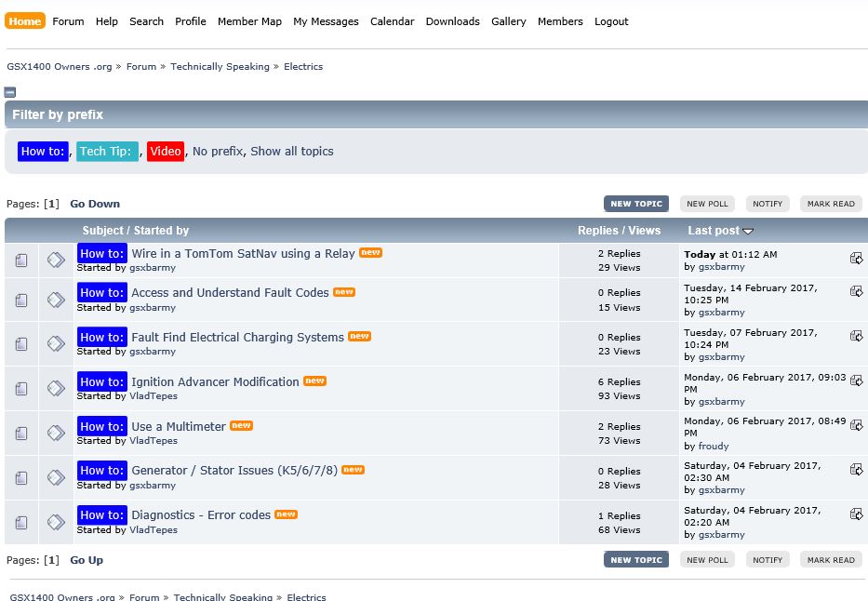The width and height of the screenshot is (868, 601).
Task: Click topic status icon in Charging Systems row
Action: click(x=21, y=343)
